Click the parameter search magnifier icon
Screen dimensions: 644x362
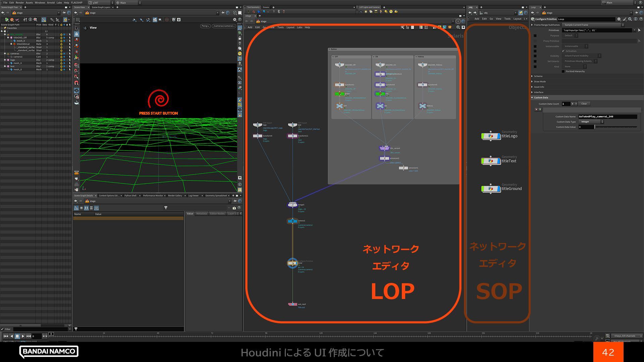tap(630, 19)
